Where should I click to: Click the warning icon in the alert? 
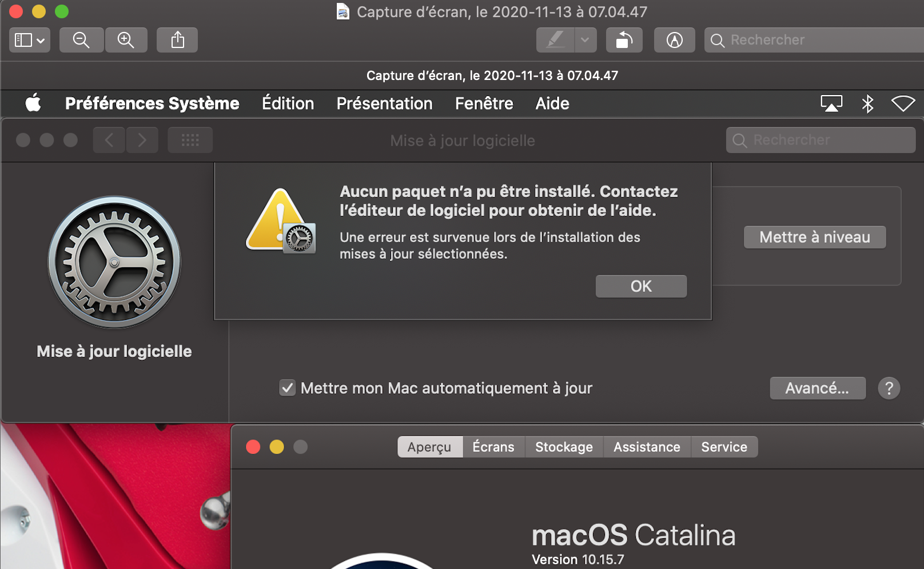(x=281, y=221)
